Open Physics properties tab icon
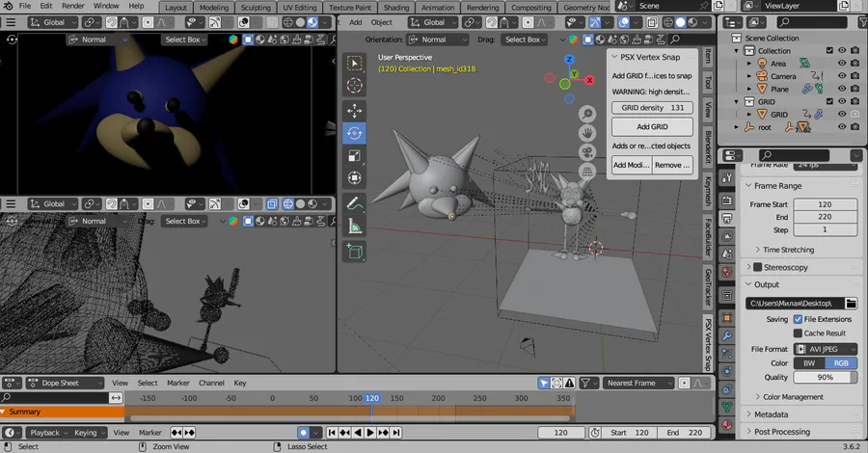 pos(727,371)
